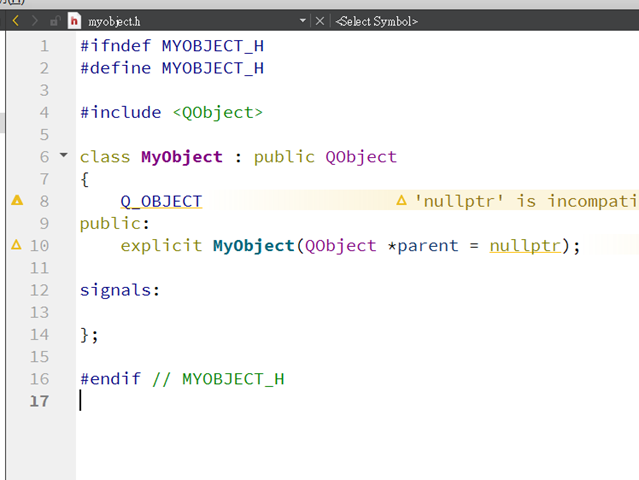Toggle the file lock icon
Screen dimensions: 639x480
(55, 20)
